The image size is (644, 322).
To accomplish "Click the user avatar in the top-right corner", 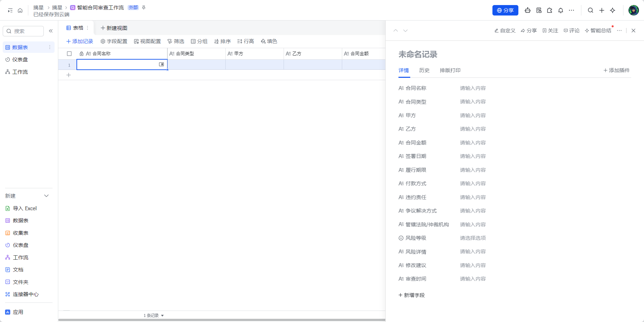I will [x=634, y=10].
